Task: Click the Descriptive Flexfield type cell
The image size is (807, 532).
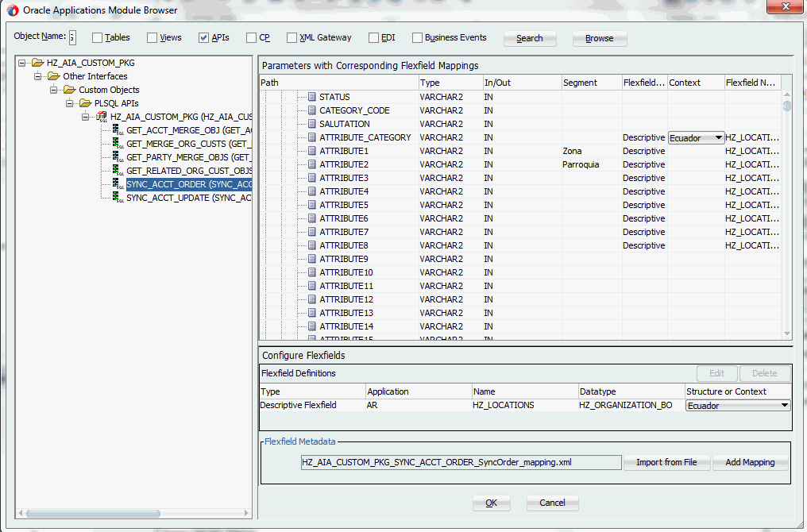Action: coord(312,405)
